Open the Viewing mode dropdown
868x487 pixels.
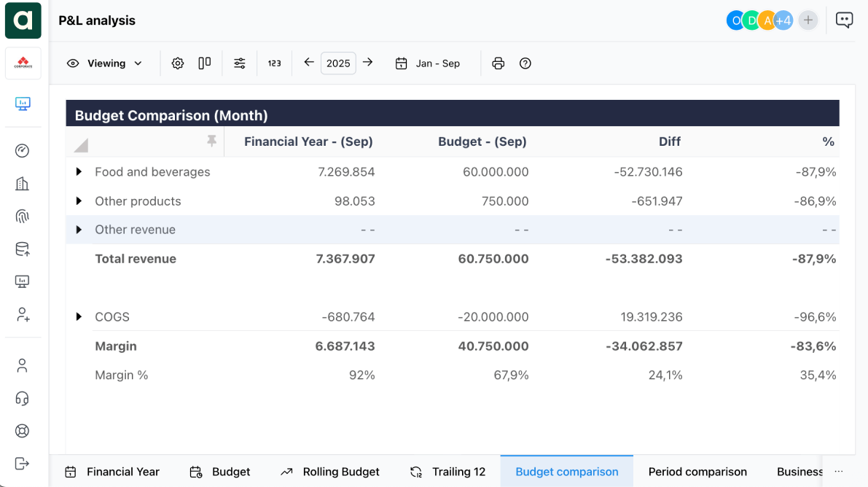tap(105, 63)
